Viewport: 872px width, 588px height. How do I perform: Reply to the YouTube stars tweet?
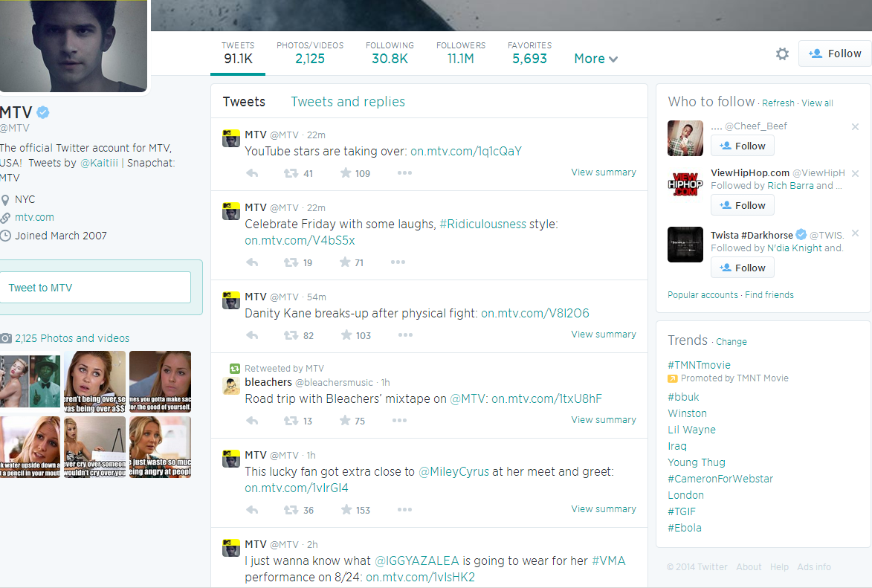pos(252,173)
